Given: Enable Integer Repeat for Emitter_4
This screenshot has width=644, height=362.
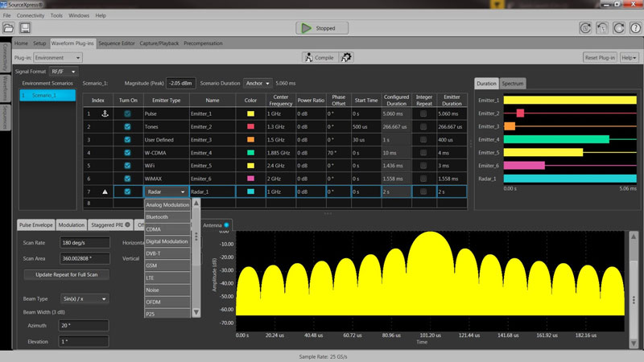Looking at the screenshot, I should (424, 153).
